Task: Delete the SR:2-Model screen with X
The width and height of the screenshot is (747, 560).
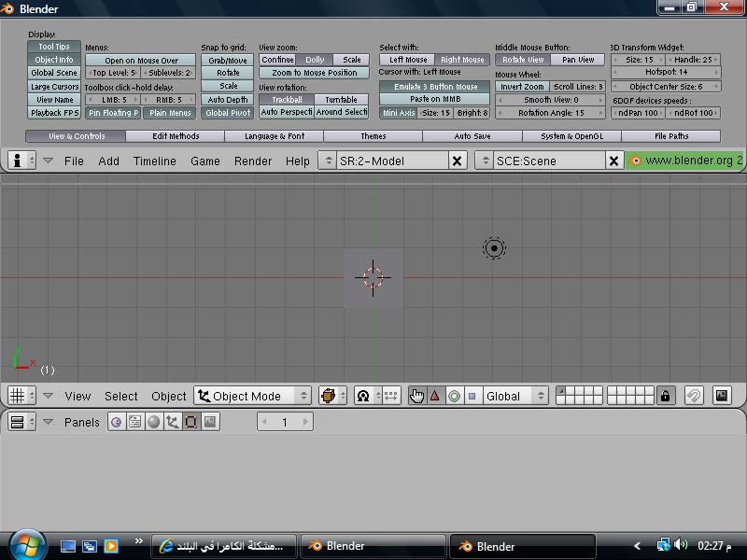Action: [x=457, y=161]
